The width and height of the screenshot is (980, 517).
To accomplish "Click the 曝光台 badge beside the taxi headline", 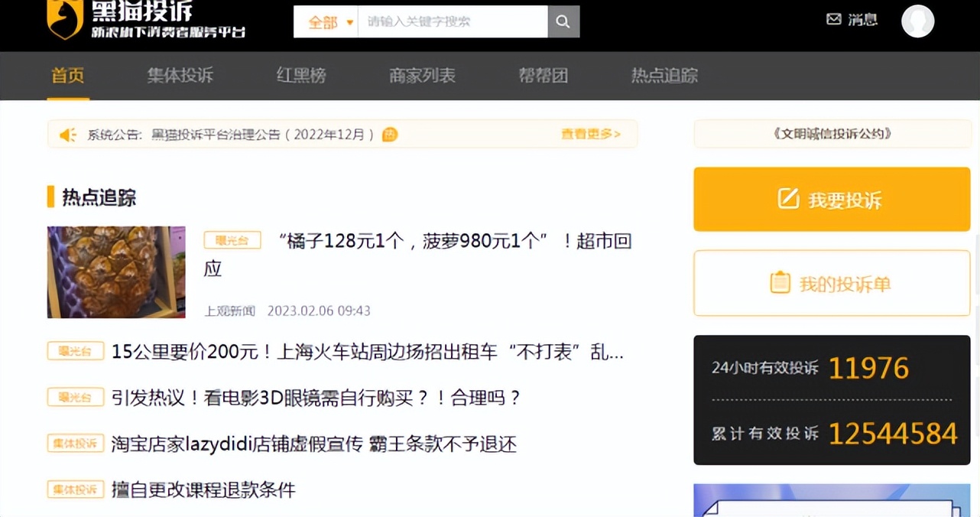I will pos(75,351).
